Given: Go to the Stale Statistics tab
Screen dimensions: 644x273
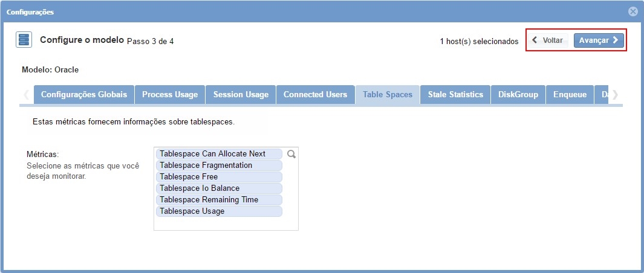Looking at the screenshot, I should [455, 95].
